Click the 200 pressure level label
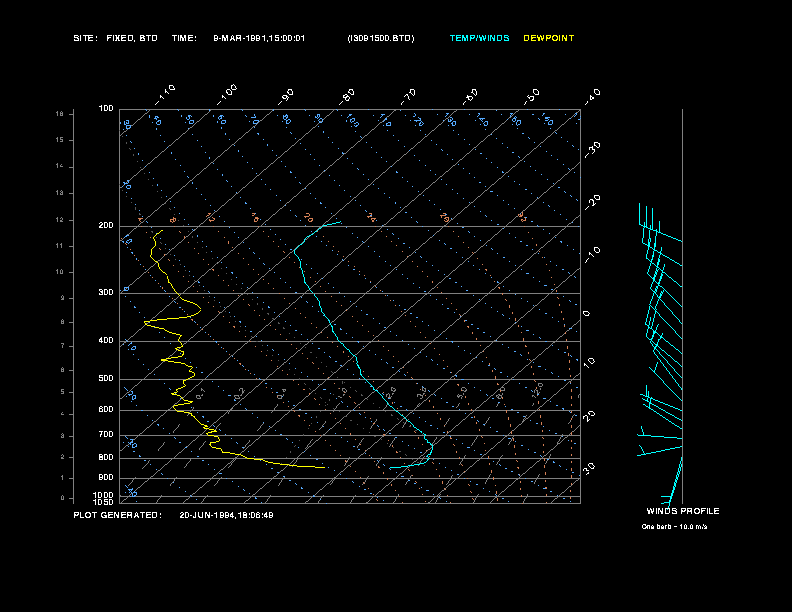Image resolution: width=792 pixels, height=612 pixels. coord(106,225)
